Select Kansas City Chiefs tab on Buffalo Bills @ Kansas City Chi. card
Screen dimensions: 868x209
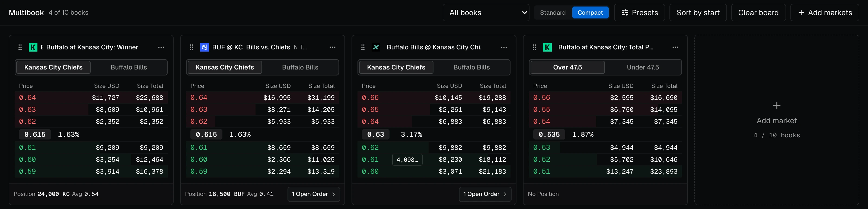(396, 67)
